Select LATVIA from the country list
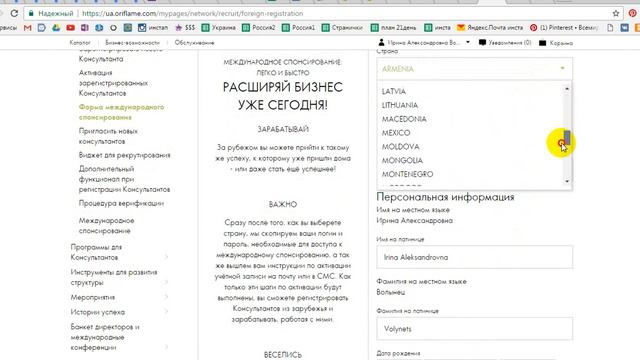Image resolution: width=640 pixels, height=360 pixels. coord(393,91)
